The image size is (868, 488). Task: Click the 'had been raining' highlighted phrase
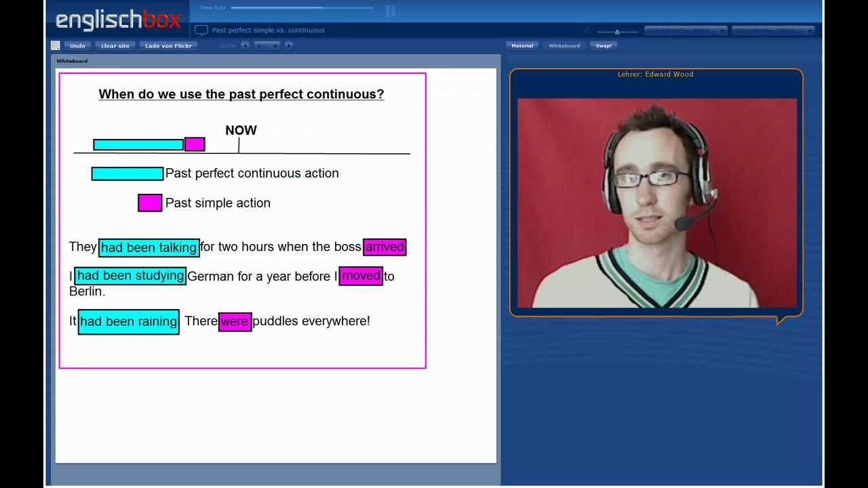(129, 321)
